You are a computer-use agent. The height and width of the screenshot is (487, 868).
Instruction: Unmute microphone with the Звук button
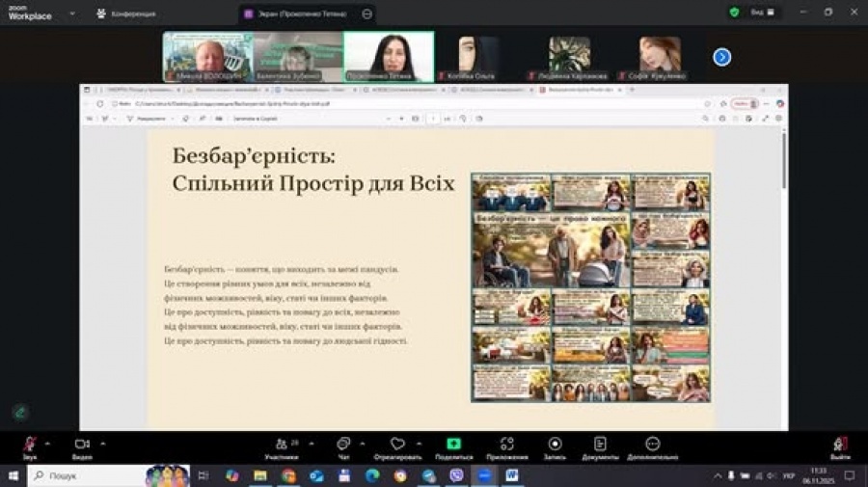[30, 445]
